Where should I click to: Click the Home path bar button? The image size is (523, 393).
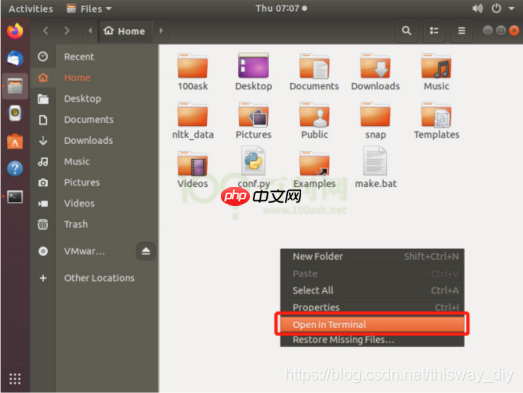click(125, 31)
